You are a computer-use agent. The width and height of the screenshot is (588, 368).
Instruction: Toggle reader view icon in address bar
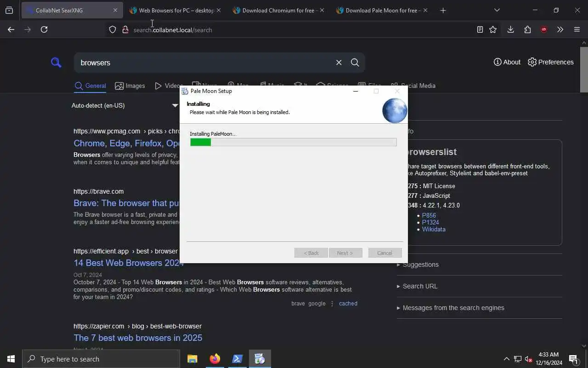click(480, 29)
